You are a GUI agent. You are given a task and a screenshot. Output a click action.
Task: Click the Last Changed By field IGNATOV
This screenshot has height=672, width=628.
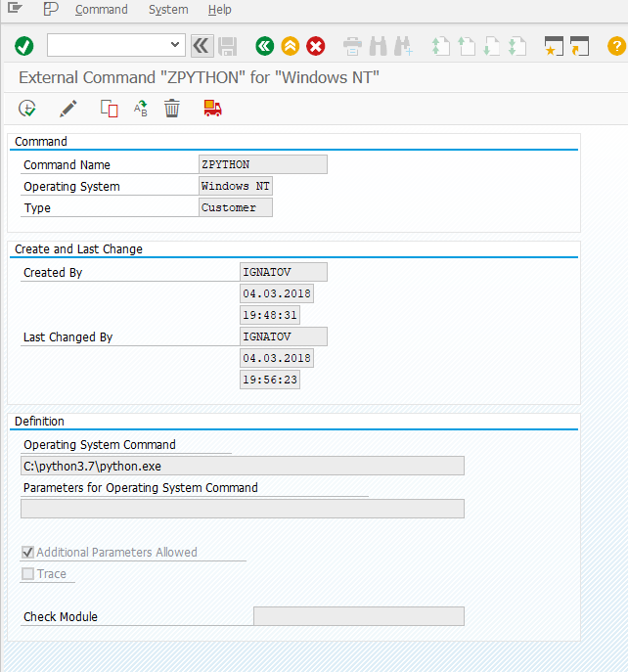pyautogui.click(x=284, y=336)
